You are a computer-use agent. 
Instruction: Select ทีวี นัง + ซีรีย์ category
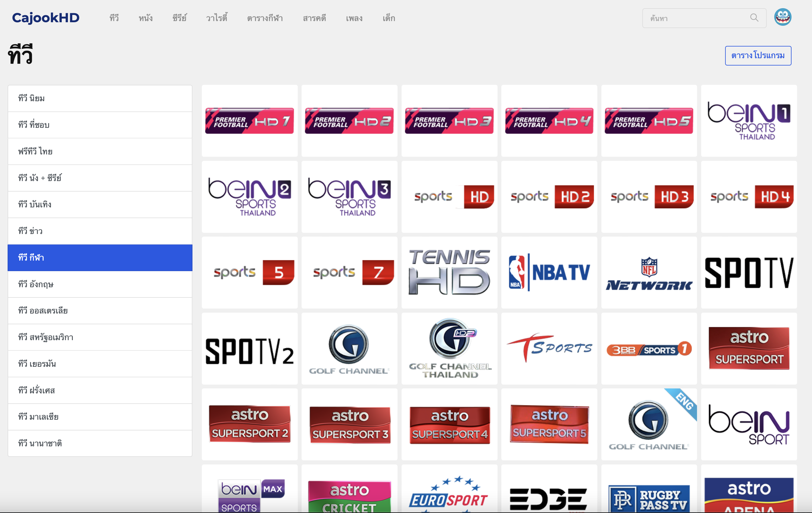[100, 178]
